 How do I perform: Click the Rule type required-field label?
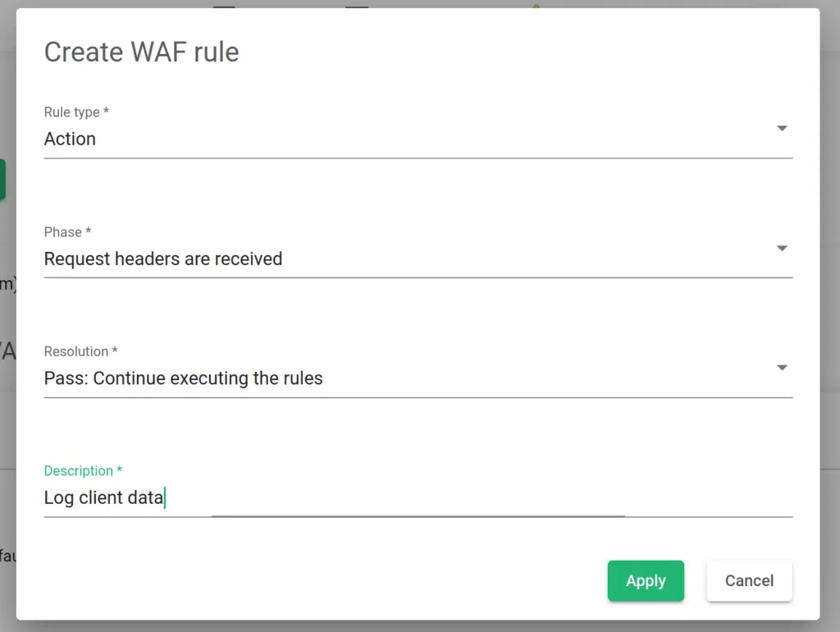(x=76, y=112)
